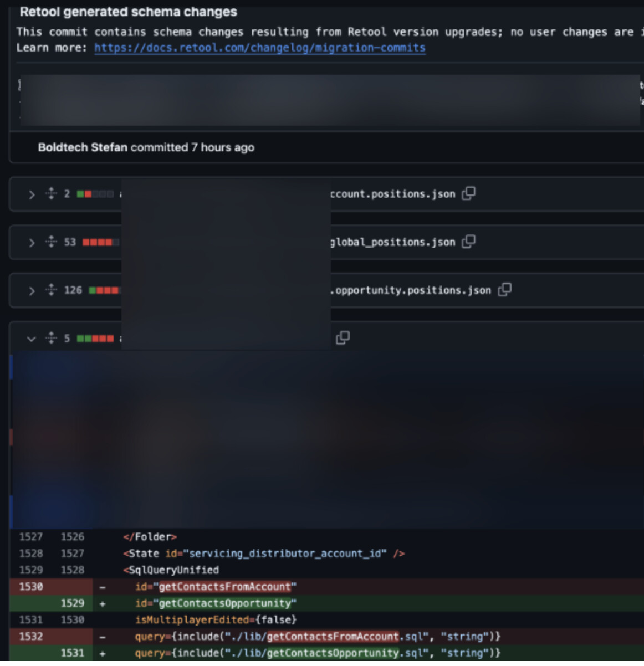Copy path of account.positions.json file
The image size is (644, 666).
(x=468, y=193)
